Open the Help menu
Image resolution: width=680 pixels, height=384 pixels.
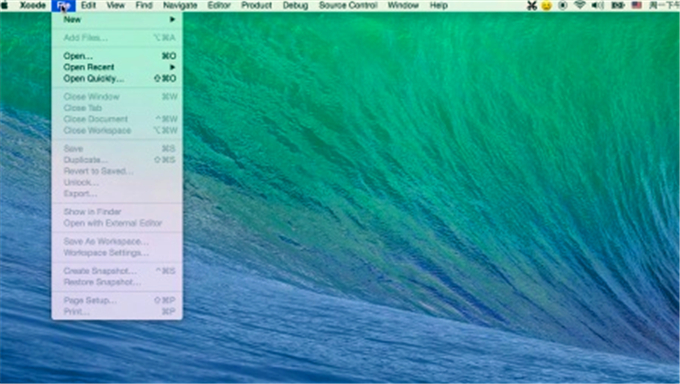[438, 6]
